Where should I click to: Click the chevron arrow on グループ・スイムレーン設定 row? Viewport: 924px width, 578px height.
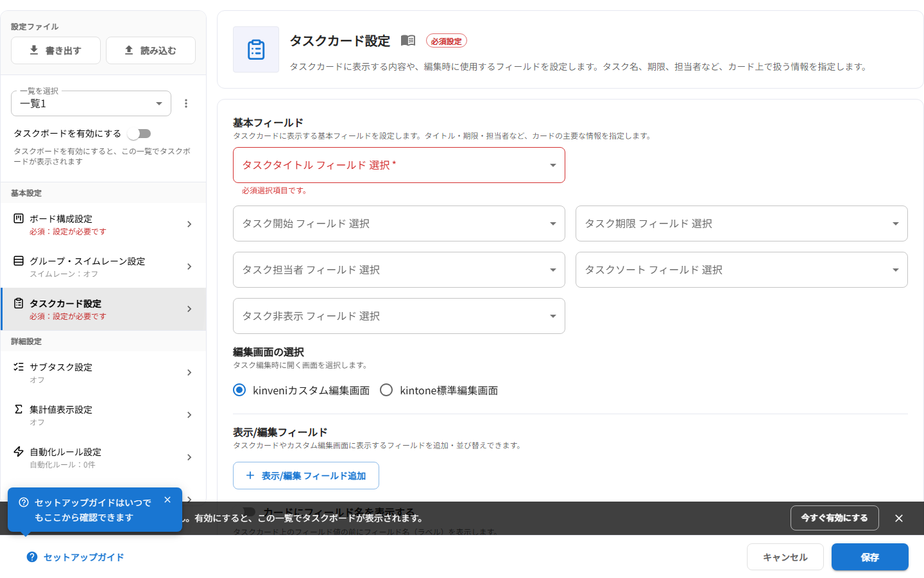point(189,267)
